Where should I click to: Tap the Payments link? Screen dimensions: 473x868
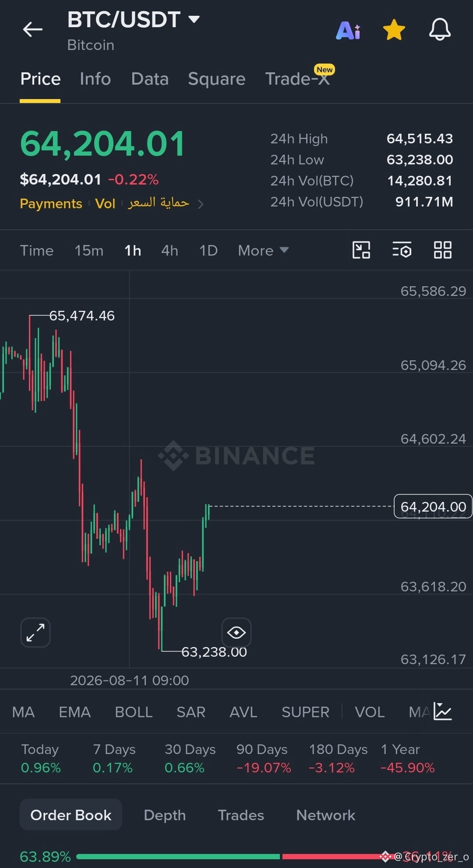click(51, 204)
